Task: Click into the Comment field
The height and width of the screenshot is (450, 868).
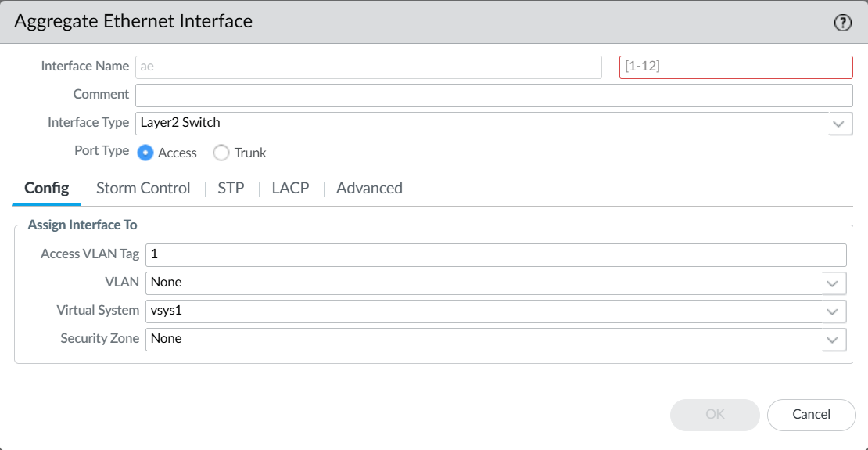Action: [x=493, y=95]
